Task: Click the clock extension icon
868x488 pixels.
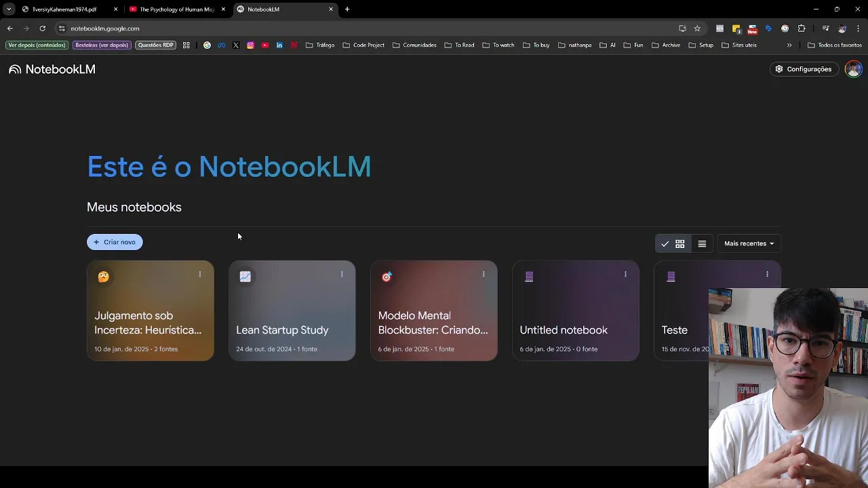Action: 785,28
